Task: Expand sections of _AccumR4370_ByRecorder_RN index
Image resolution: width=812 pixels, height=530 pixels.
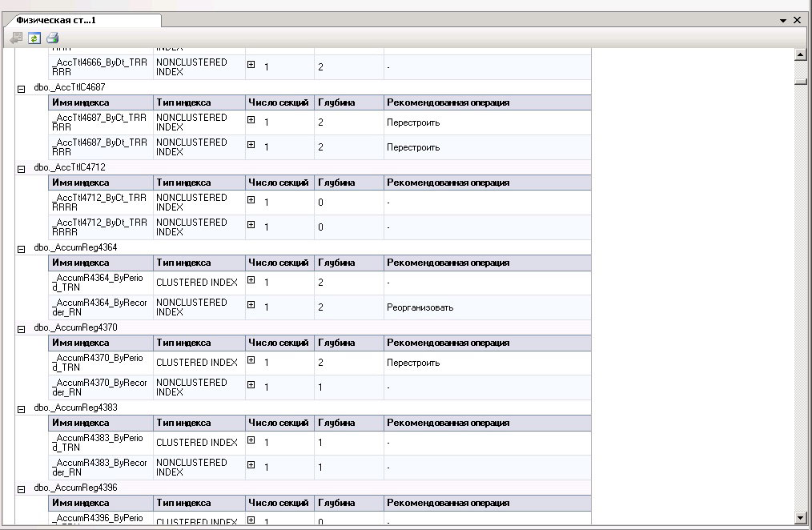Action: 251,385
